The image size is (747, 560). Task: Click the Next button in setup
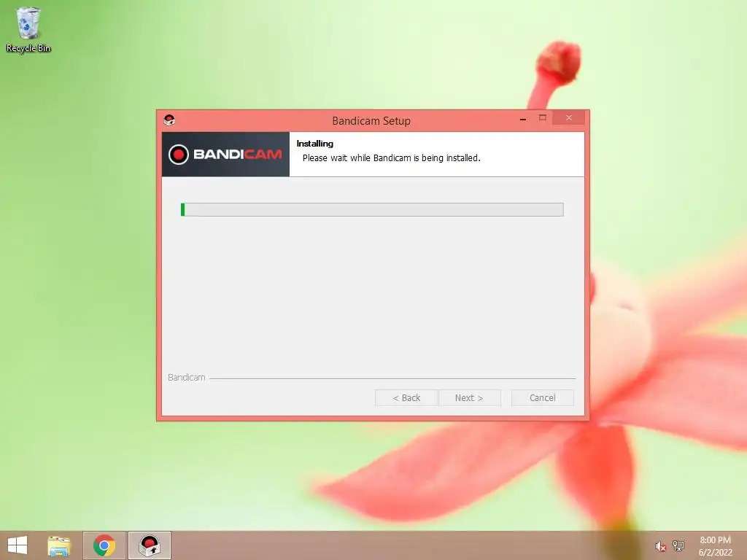(469, 397)
